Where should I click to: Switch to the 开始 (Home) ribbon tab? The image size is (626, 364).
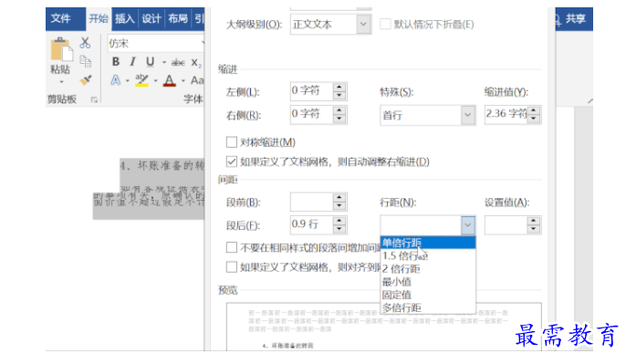click(99, 18)
